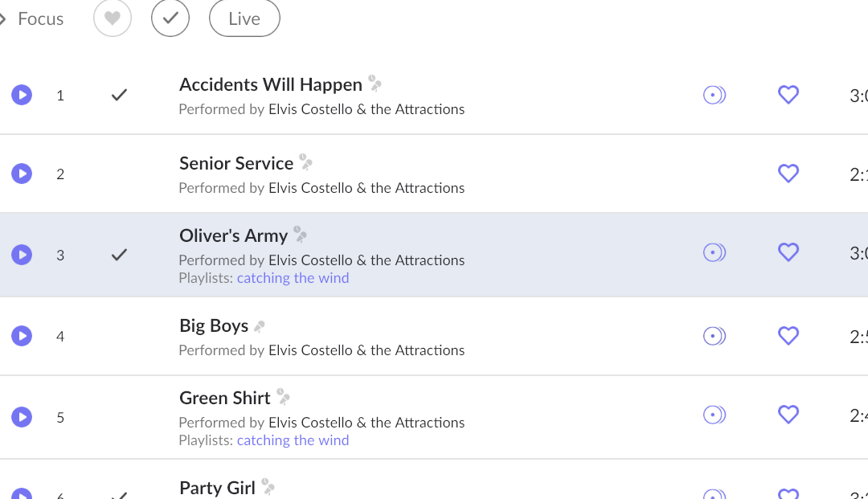
Task: Like Oliver's Army using its heart
Action: click(x=788, y=252)
